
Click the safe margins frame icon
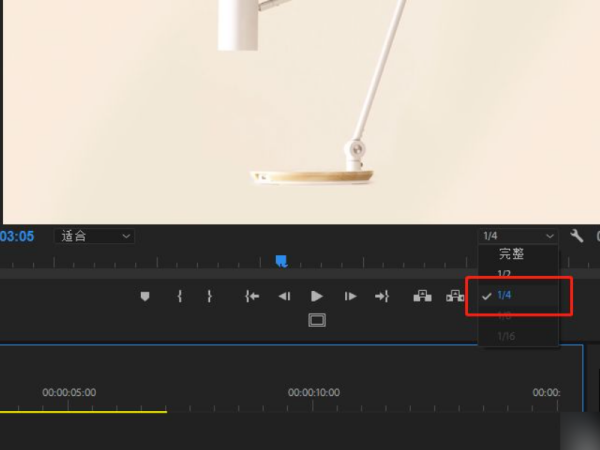coord(317,320)
